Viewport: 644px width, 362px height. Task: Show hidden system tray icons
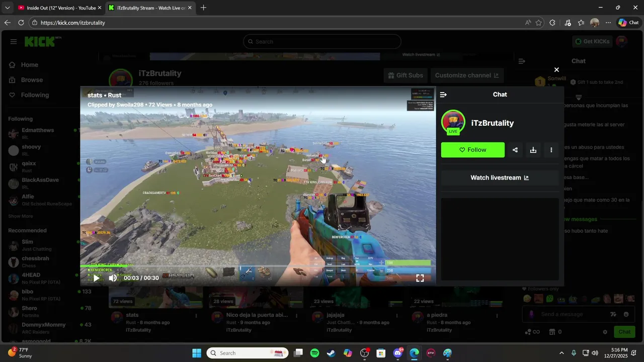(561, 353)
